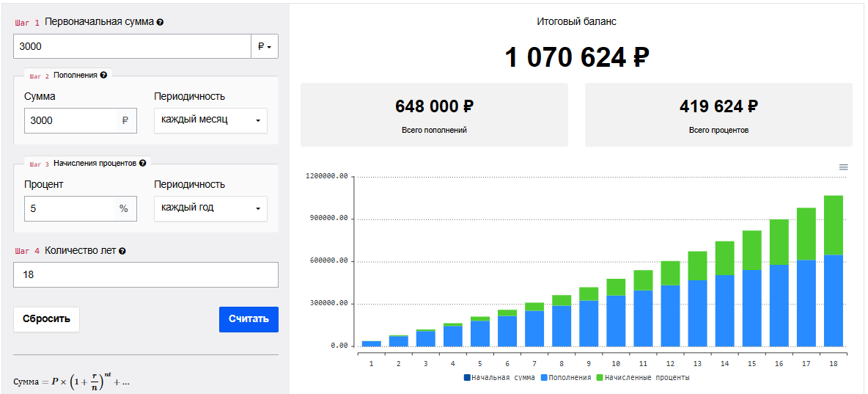Focus the initial amount field showing 3000
Screen dimensions: 868x394
[132, 46]
